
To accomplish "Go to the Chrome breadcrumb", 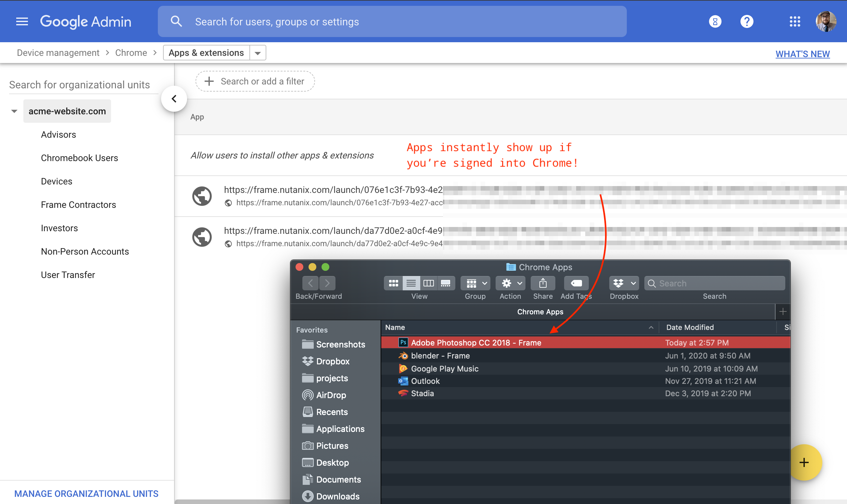I will [x=131, y=53].
